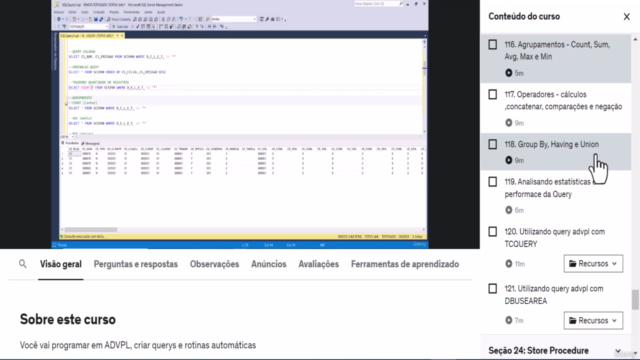Click play icon of lesson 119 Analisando estatísticas
The height and width of the screenshot is (360, 640).
point(509,210)
